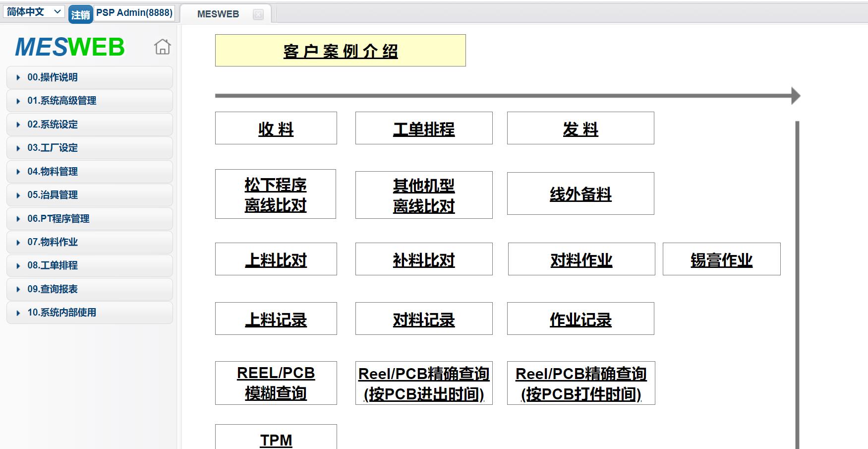Click the MESWEB logo

[x=70, y=47]
